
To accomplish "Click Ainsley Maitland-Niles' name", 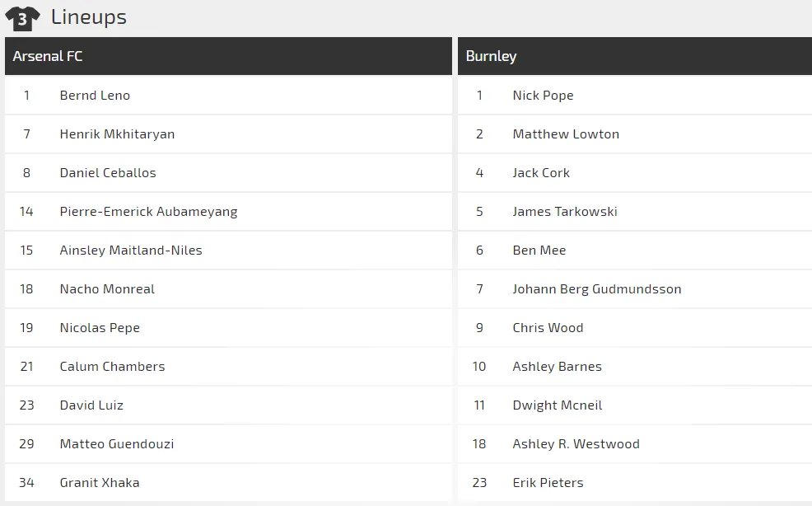I will click(x=131, y=251).
